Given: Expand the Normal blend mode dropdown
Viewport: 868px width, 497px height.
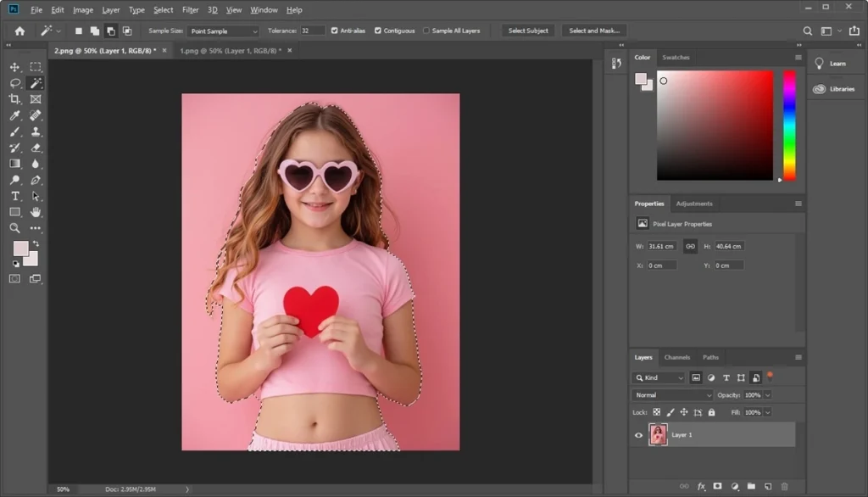Looking at the screenshot, I should pyautogui.click(x=673, y=395).
